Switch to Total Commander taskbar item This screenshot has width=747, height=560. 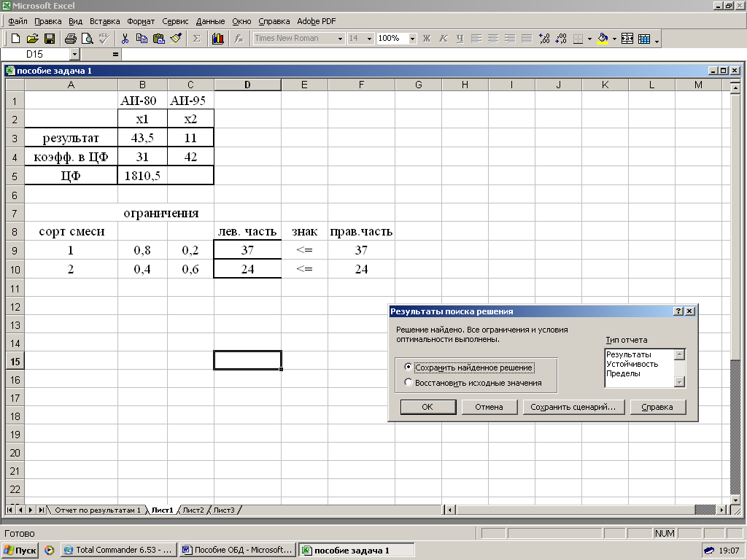[x=119, y=550]
